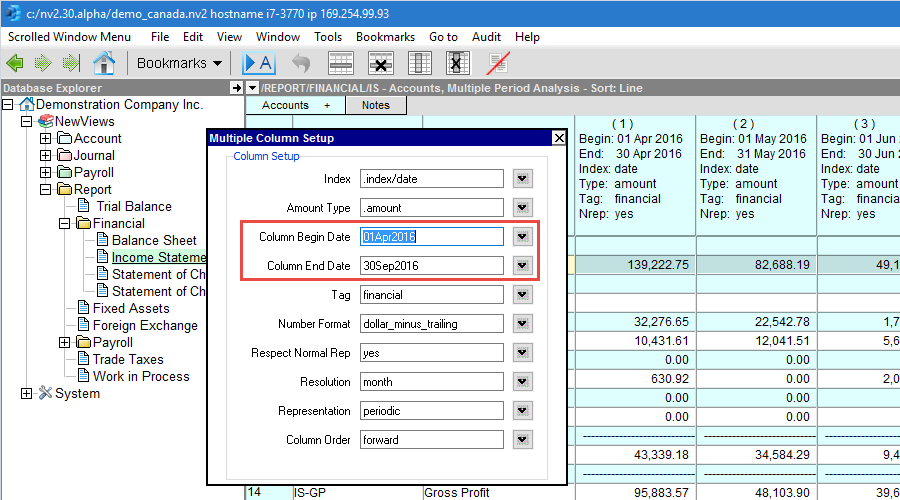Click the delete column icon
The width and height of the screenshot is (900, 500).
pyautogui.click(x=457, y=63)
